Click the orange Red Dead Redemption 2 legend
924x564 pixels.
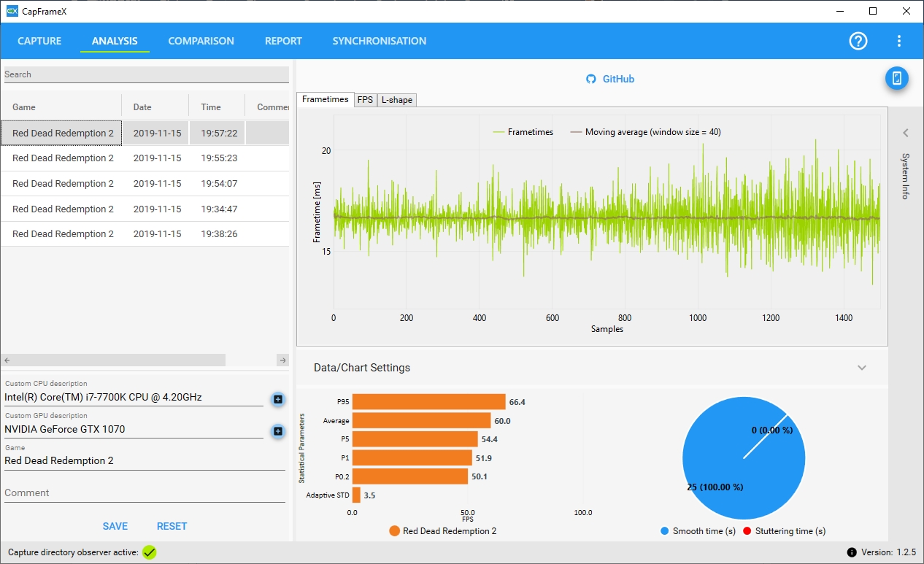coord(443,531)
